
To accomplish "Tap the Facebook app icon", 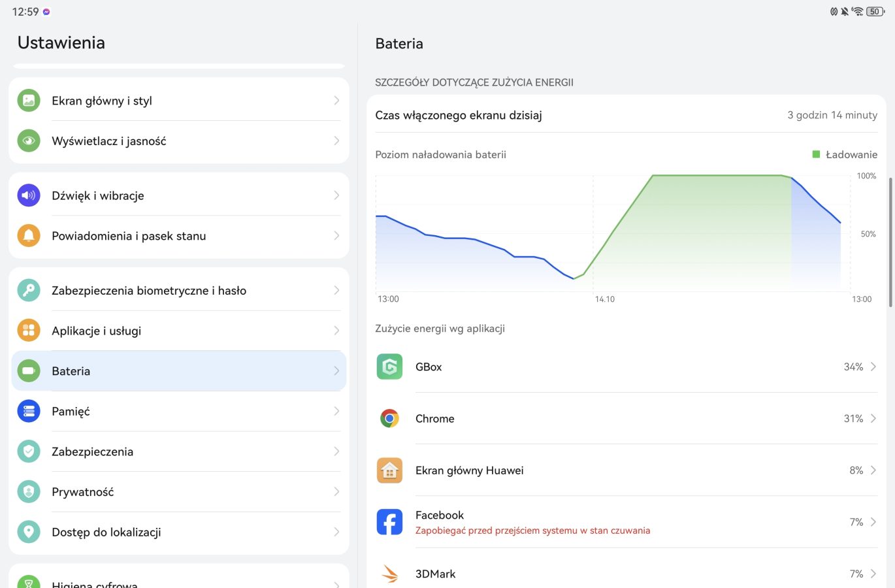I will tap(389, 522).
